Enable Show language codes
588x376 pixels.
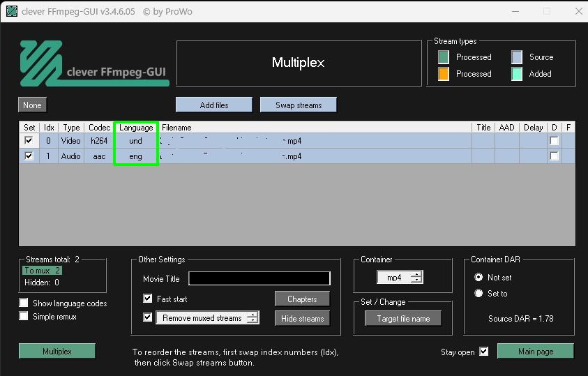24,303
